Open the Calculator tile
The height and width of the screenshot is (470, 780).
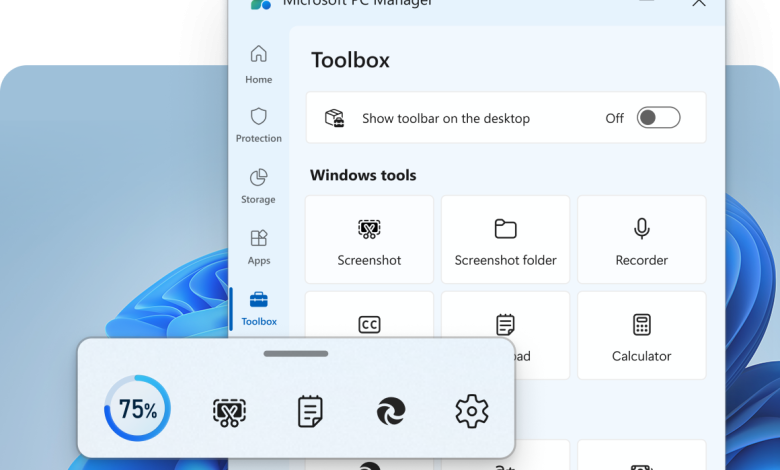pyautogui.click(x=642, y=336)
